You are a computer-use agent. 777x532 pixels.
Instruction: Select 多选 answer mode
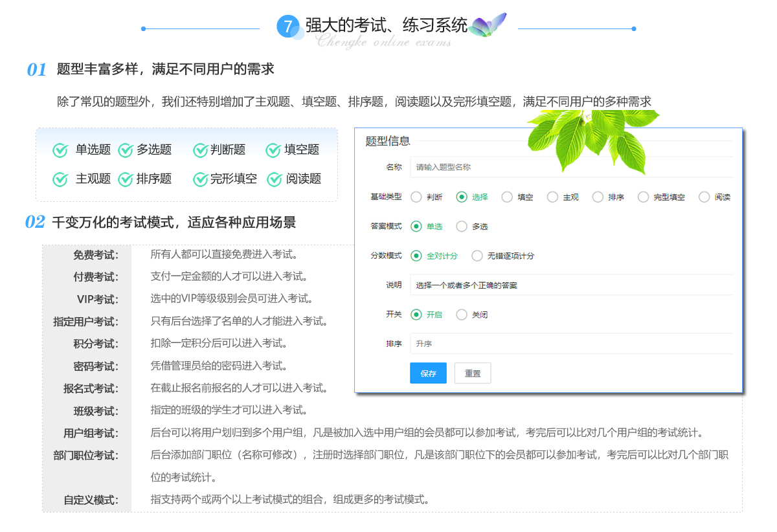click(x=462, y=227)
